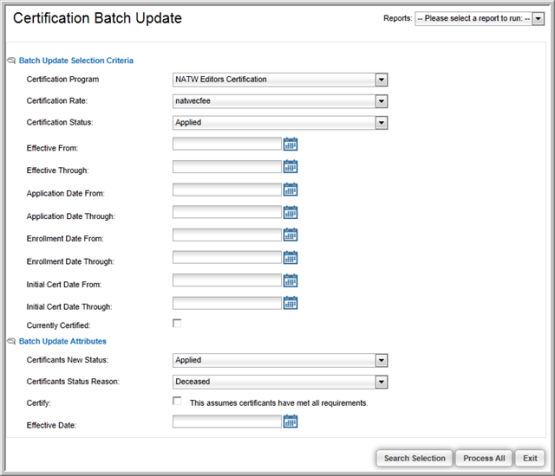Enable the Certify checkbox
The width and height of the screenshot is (555, 476).
pyautogui.click(x=177, y=401)
